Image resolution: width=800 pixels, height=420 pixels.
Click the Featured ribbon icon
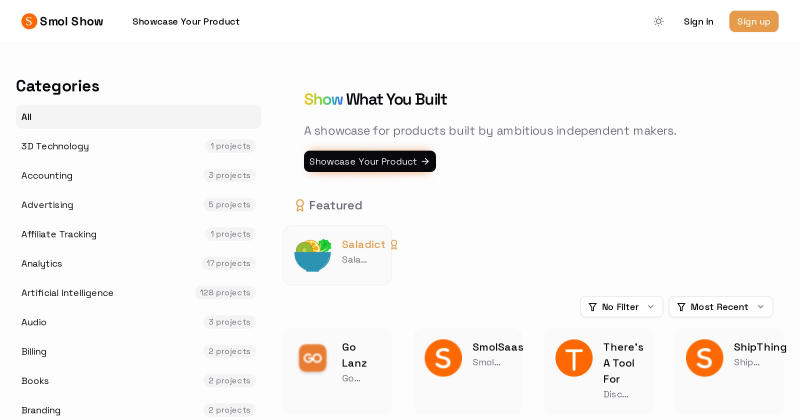tap(300, 205)
